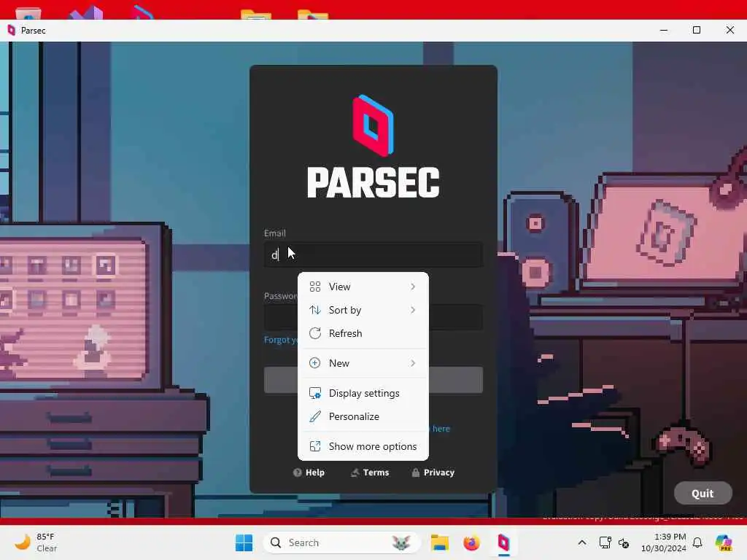Open the Windows Start menu
Screen dimensions: 747x560
point(244,542)
